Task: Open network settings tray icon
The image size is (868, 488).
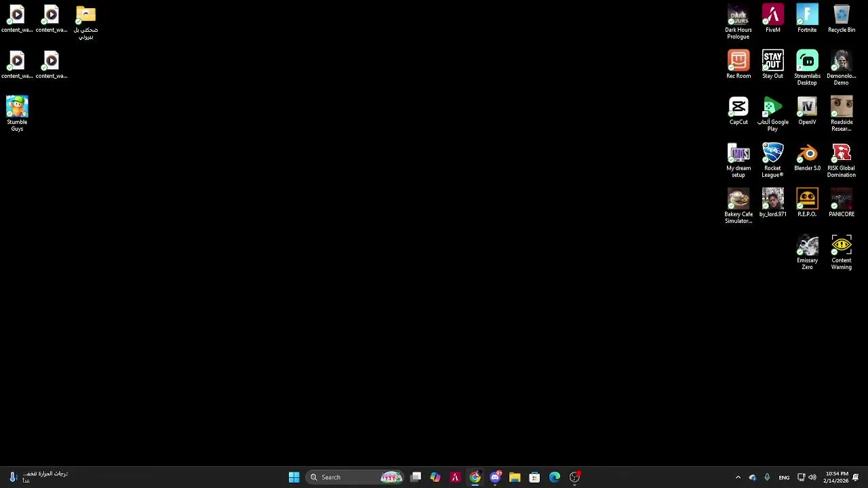Action: point(801,477)
